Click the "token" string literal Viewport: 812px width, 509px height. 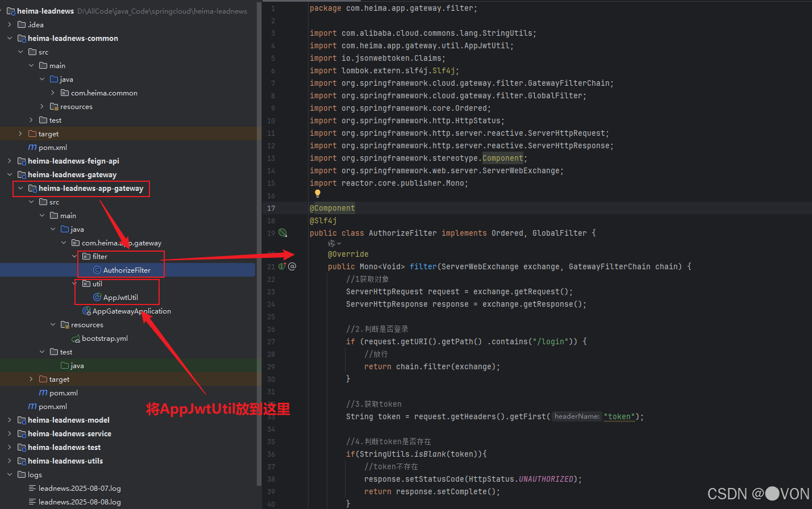pos(619,417)
